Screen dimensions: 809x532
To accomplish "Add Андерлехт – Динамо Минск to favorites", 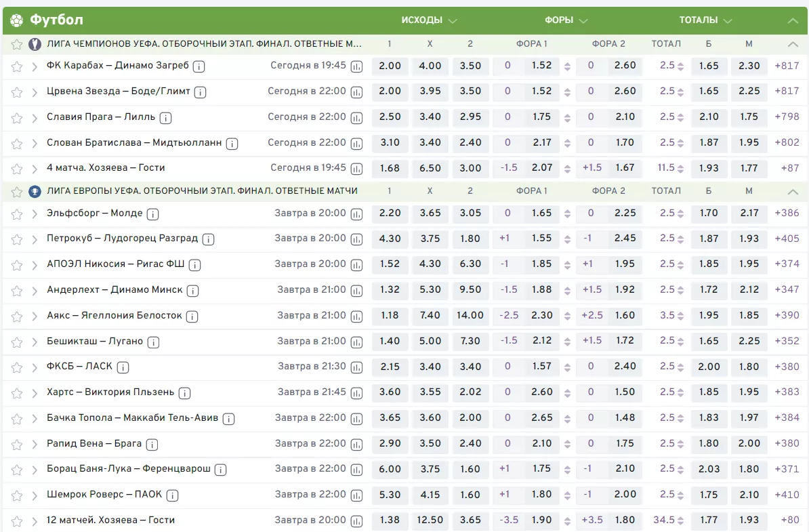I will pyautogui.click(x=17, y=291).
